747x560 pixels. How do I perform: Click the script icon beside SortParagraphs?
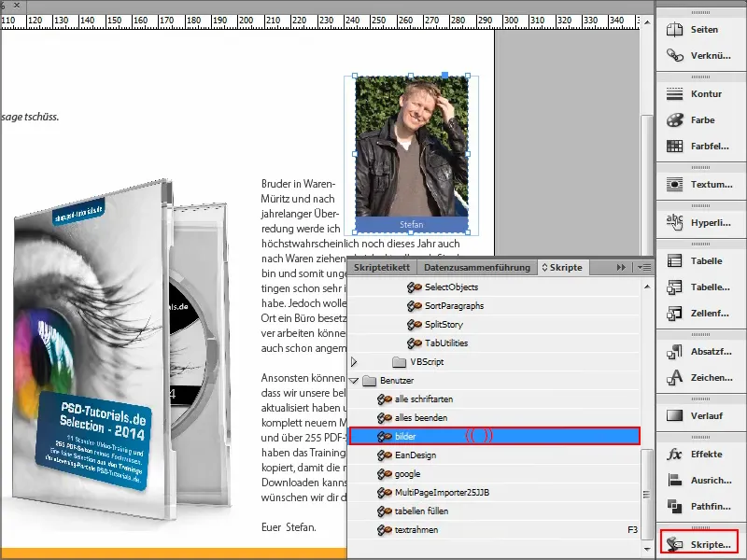(414, 306)
